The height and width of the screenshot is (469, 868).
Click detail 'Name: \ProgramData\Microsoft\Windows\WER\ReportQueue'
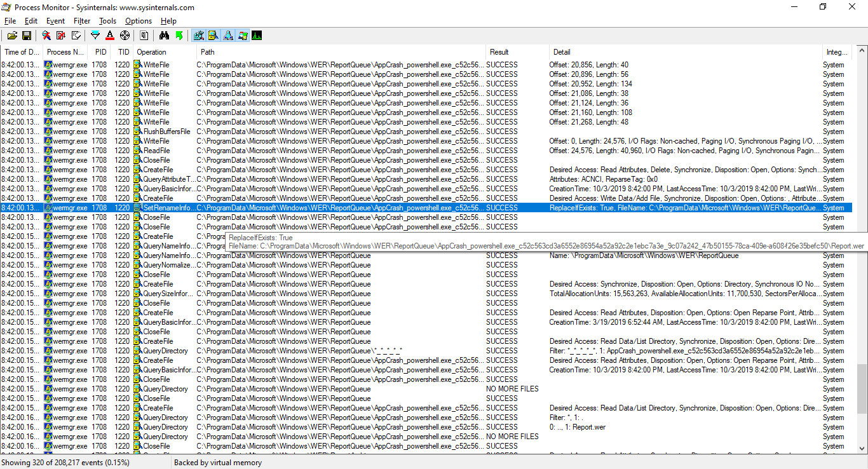pyautogui.click(x=644, y=255)
